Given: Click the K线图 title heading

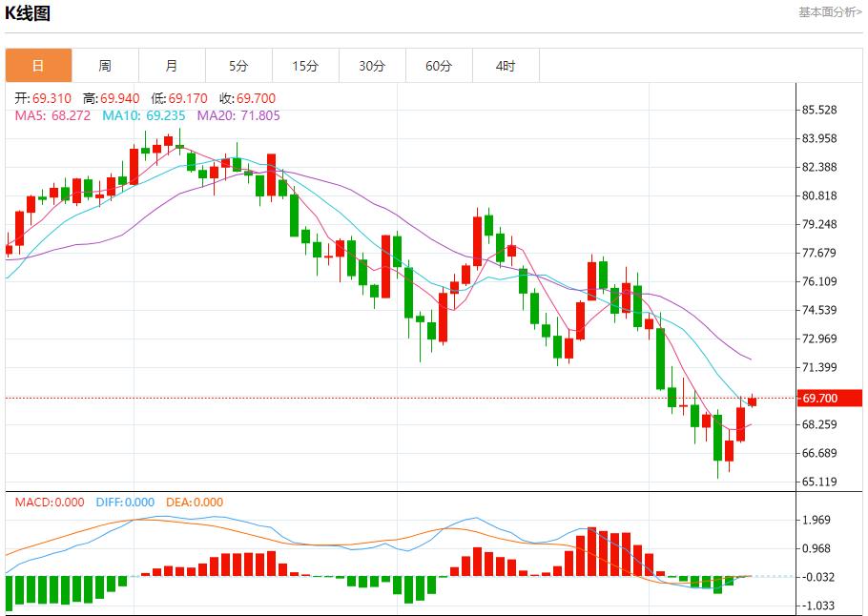Looking at the screenshot, I should (29, 13).
